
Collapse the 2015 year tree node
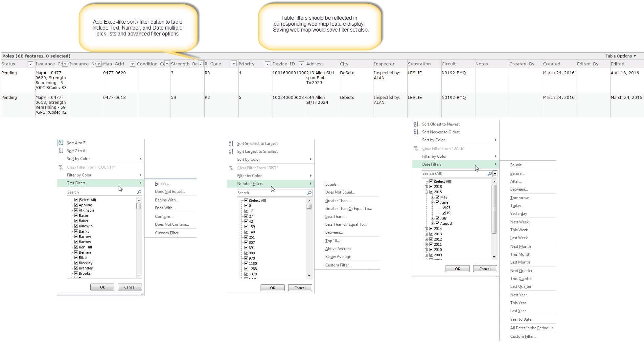tap(426, 192)
